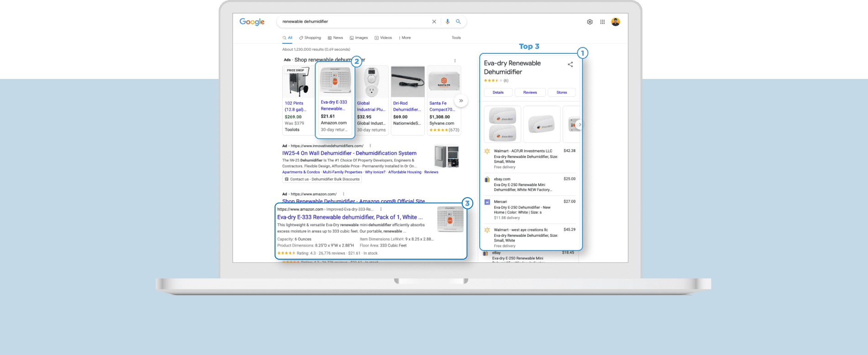The height and width of the screenshot is (355, 868).
Task: Open three-dot menu beside Improved-Eva-dry-333 result URL
Action: tap(381, 209)
